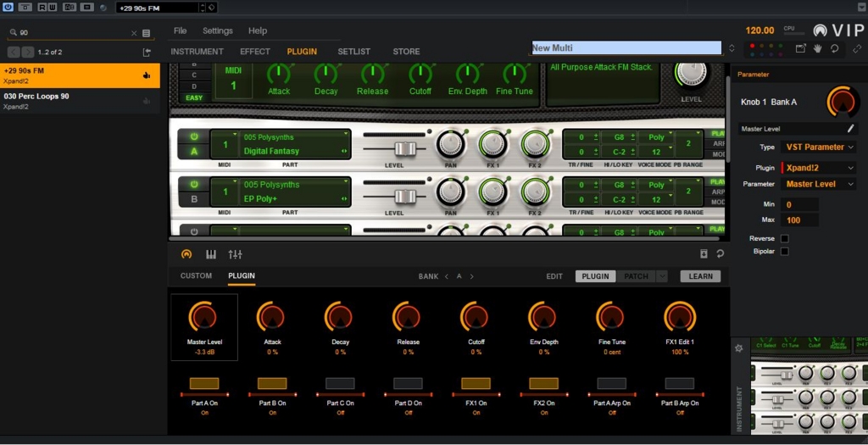Select the green color dot
868x445 pixels.
(x=781, y=46)
